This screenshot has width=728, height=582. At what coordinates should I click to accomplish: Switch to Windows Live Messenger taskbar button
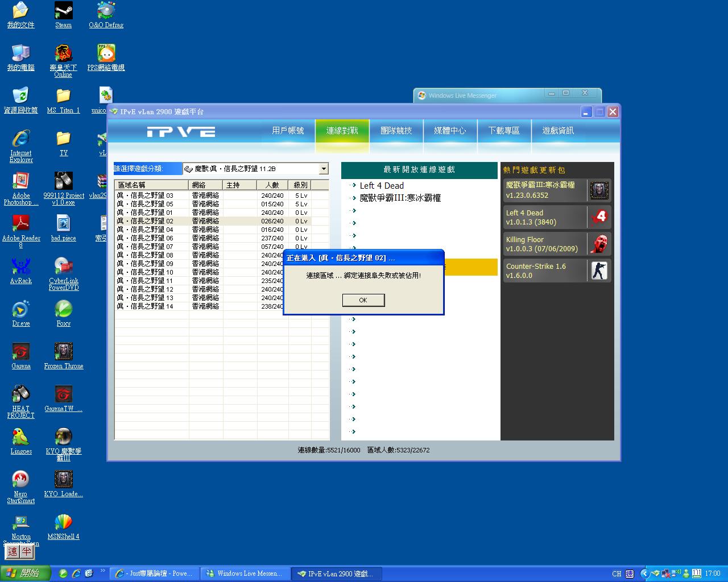tap(245, 573)
